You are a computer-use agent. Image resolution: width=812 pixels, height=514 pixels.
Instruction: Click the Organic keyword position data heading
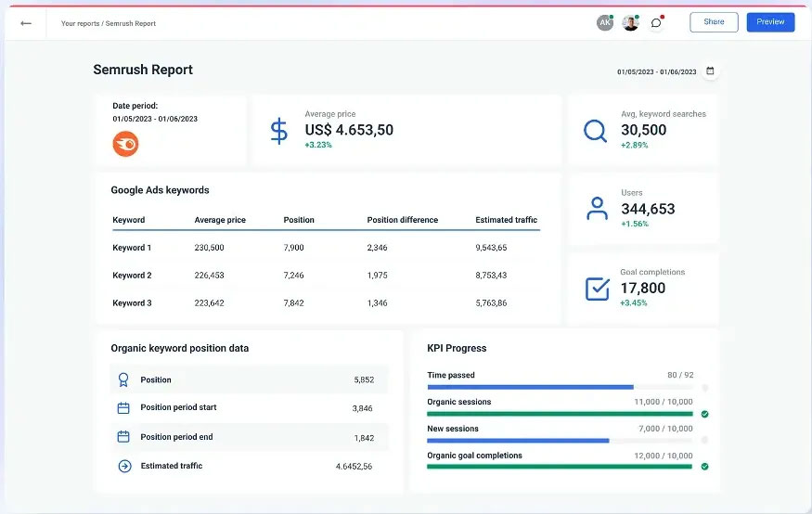pyautogui.click(x=180, y=348)
